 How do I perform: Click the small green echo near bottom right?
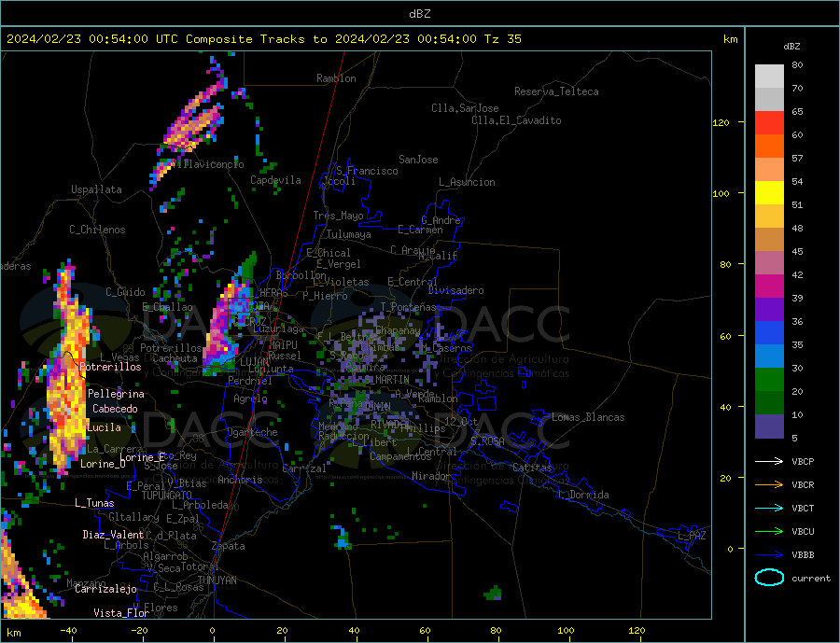(x=493, y=593)
